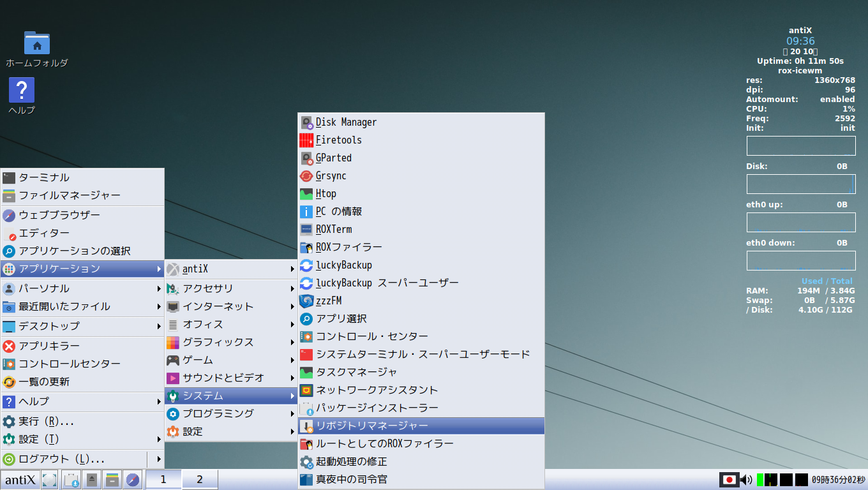Expand インターネット category
Image resolution: width=868 pixels, height=490 pixels.
[231, 307]
